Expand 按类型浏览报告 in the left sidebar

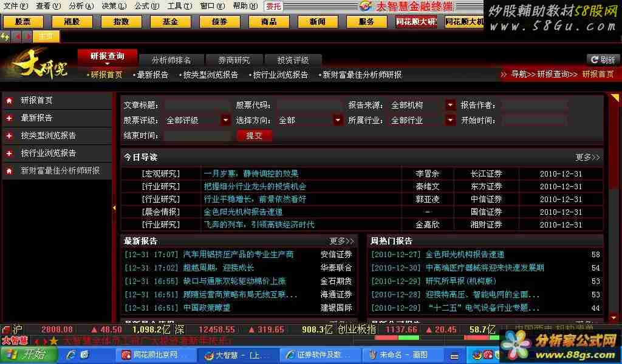[10, 135]
